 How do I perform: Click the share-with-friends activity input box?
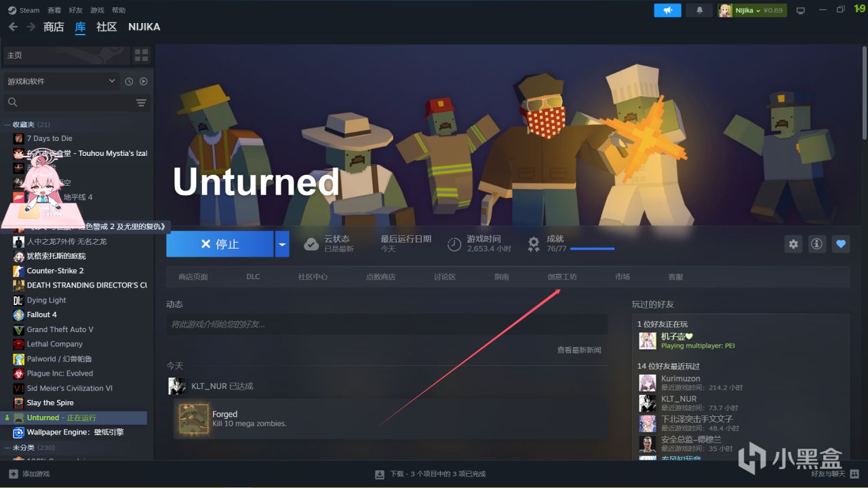pos(387,325)
